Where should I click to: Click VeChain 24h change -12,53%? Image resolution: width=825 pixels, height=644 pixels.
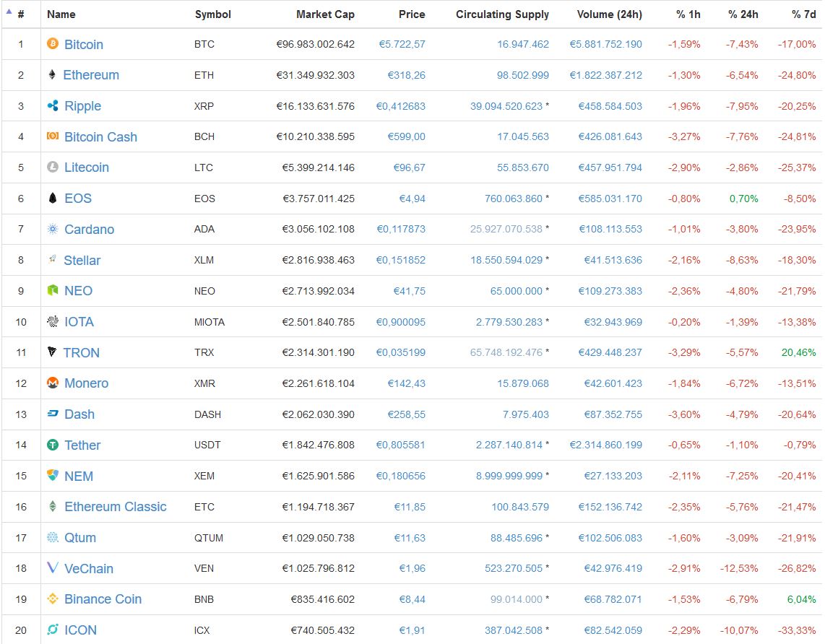pos(739,568)
